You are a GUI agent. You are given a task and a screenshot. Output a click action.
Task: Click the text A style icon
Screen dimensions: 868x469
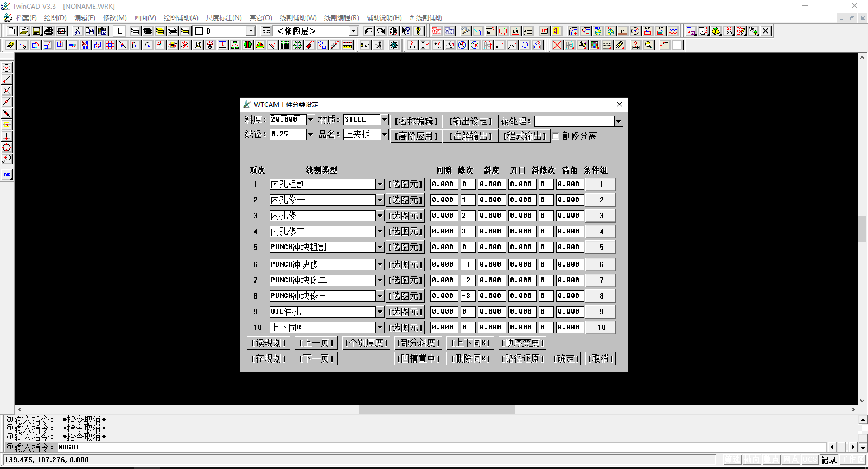[x=583, y=45]
